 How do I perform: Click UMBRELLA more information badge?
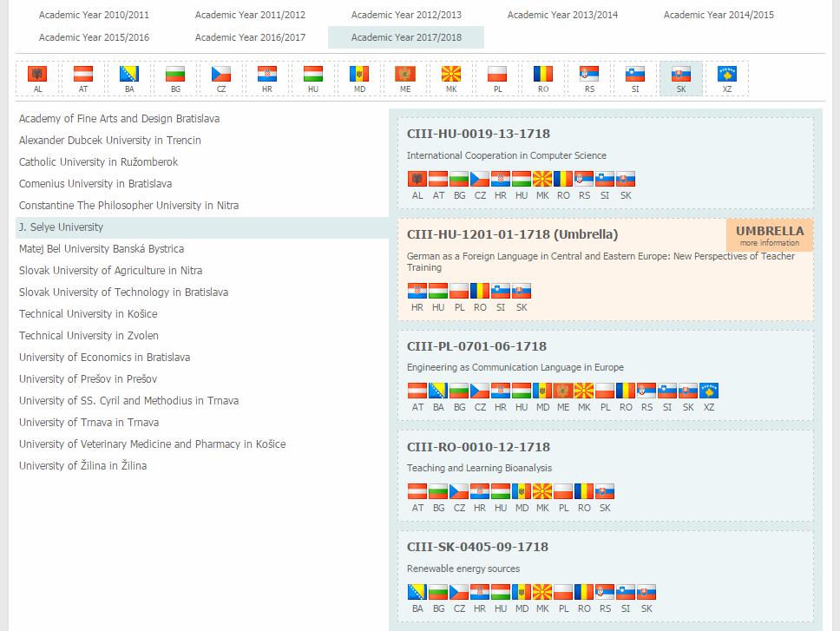770,235
